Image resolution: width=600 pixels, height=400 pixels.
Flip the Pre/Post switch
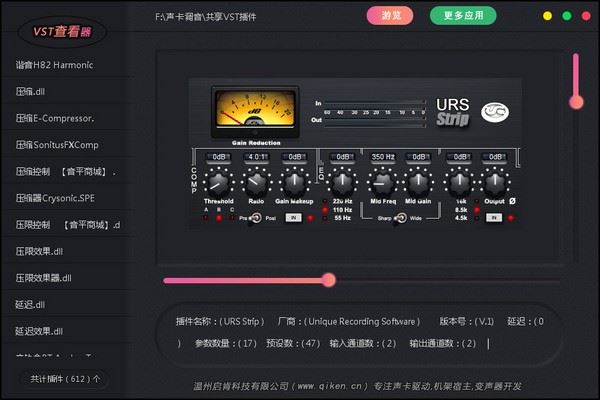[x=257, y=217]
